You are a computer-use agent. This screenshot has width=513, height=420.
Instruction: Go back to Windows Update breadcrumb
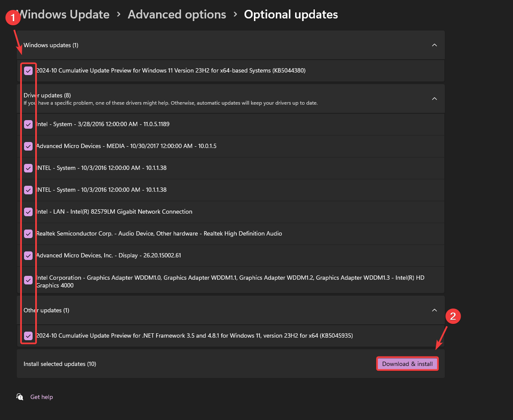(63, 15)
